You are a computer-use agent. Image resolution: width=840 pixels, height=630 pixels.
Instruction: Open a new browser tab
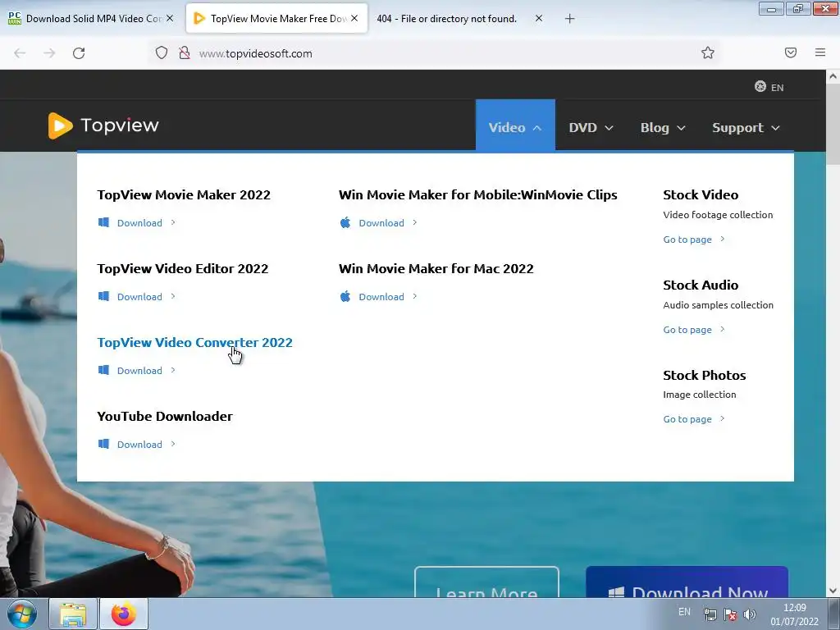point(569,19)
